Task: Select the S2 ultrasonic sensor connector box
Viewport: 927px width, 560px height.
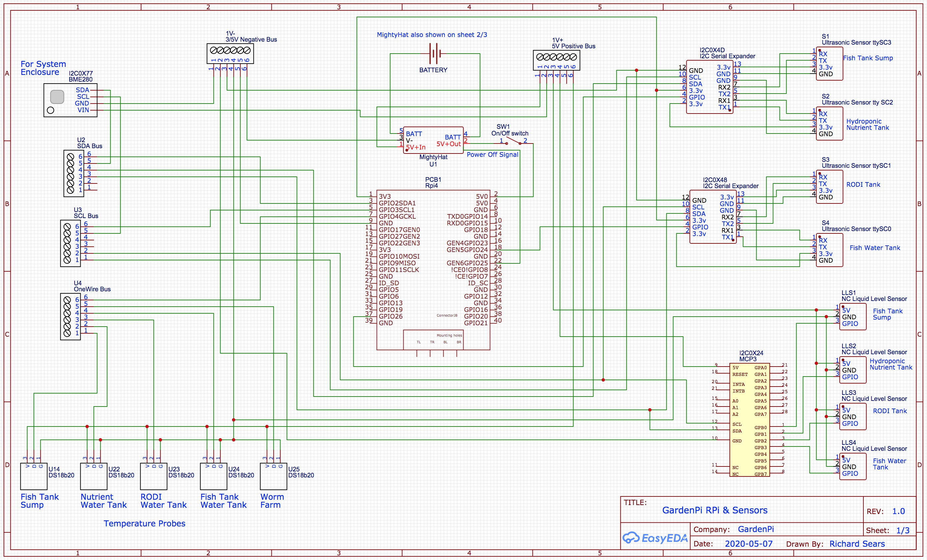Action: [829, 124]
